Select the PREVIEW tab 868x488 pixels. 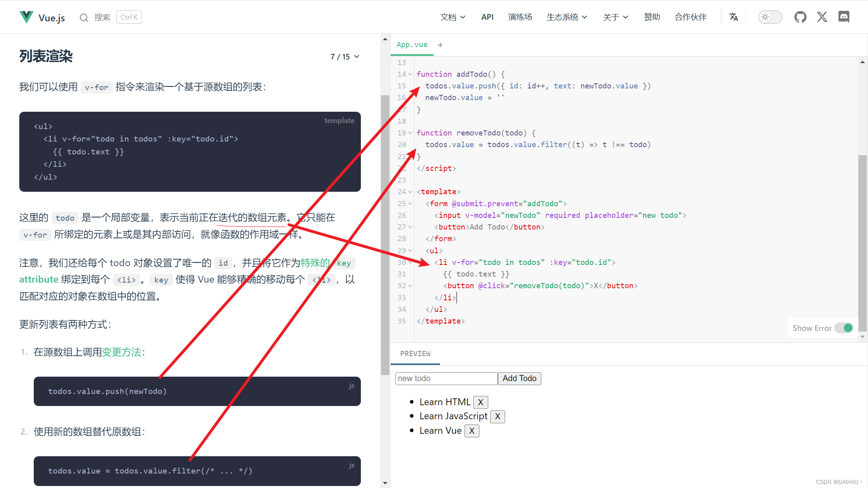point(415,354)
